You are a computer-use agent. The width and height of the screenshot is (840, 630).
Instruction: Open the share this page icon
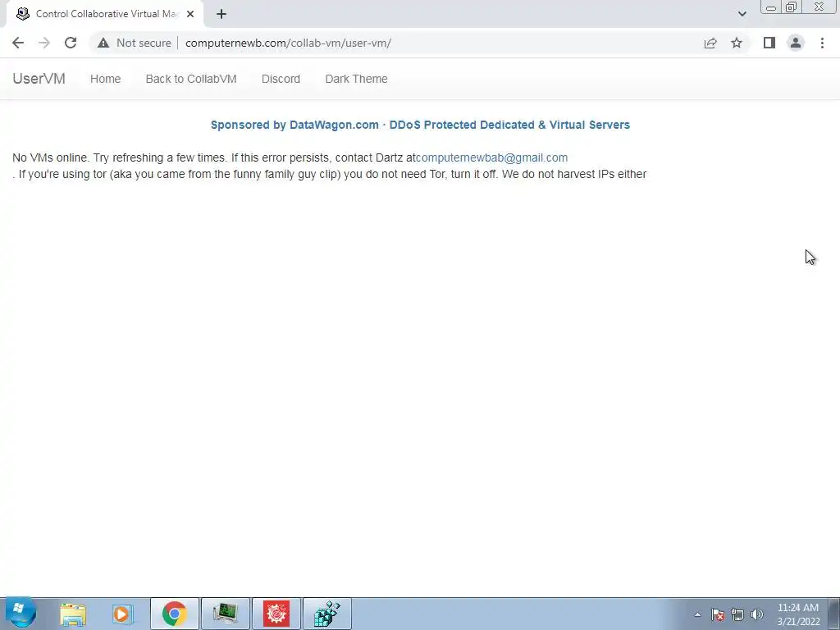point(710,43)
